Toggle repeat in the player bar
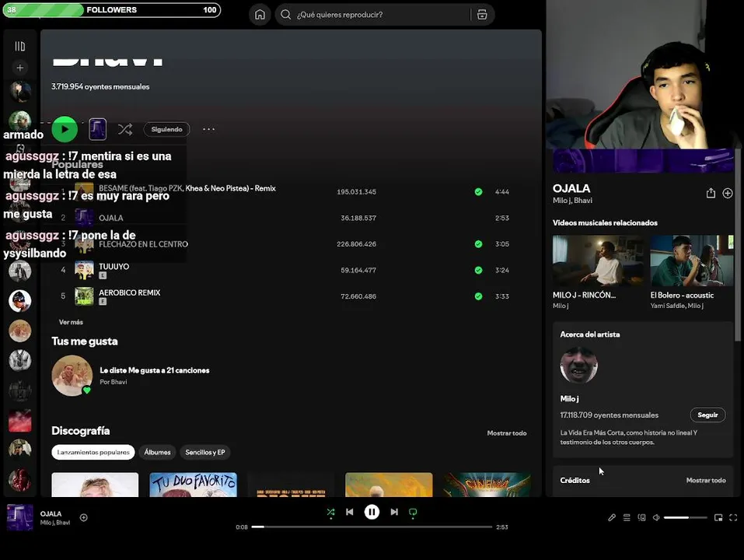The height and width of the screenshot is (560, 744). point(413,512)
